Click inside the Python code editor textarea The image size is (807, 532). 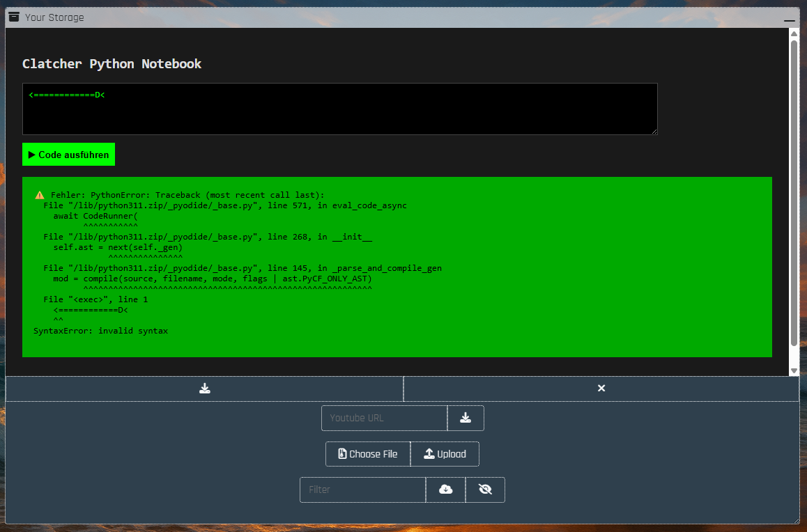point(339,109)
